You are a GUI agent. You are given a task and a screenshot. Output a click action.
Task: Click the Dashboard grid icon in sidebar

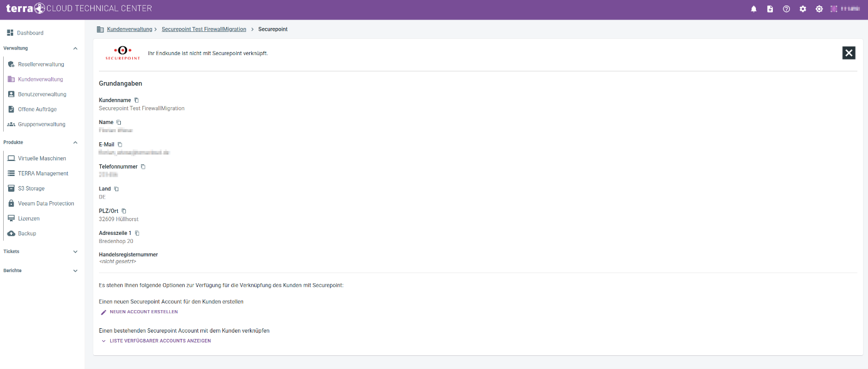click(x=10, y=33)
